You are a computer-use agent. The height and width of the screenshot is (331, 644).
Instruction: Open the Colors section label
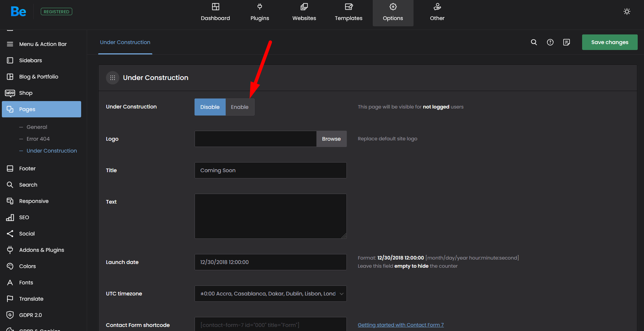pos(27,266)
